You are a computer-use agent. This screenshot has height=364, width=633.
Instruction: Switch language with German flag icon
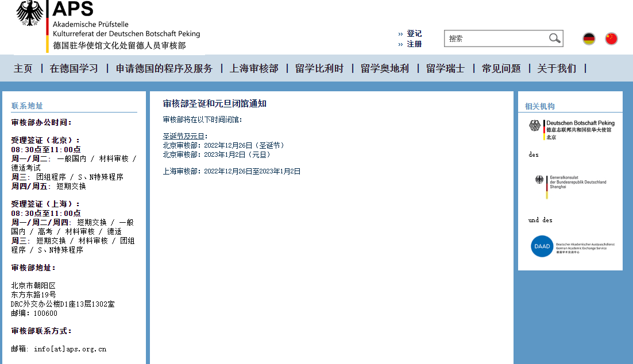589,39
